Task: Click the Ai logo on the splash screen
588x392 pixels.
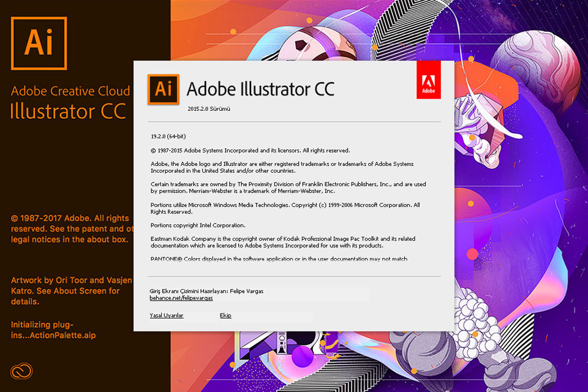Action: click(39, 43)
